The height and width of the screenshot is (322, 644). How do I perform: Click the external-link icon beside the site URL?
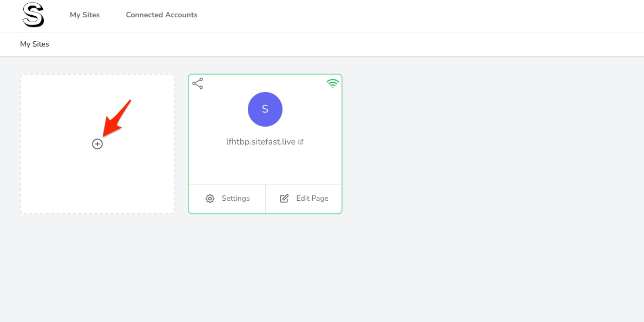[x=301, y=142]
